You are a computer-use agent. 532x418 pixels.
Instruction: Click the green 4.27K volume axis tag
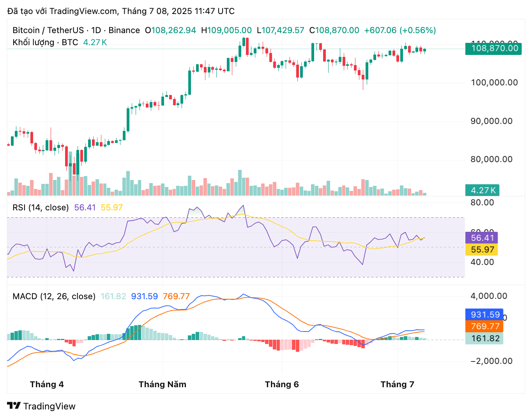483,190
